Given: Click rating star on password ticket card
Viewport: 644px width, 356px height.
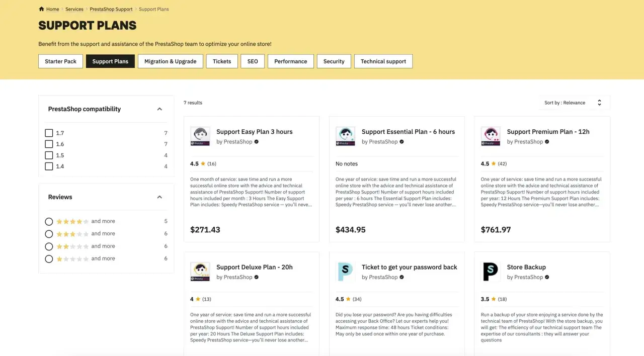Looking at the screenshot, I should pos(348,299).
